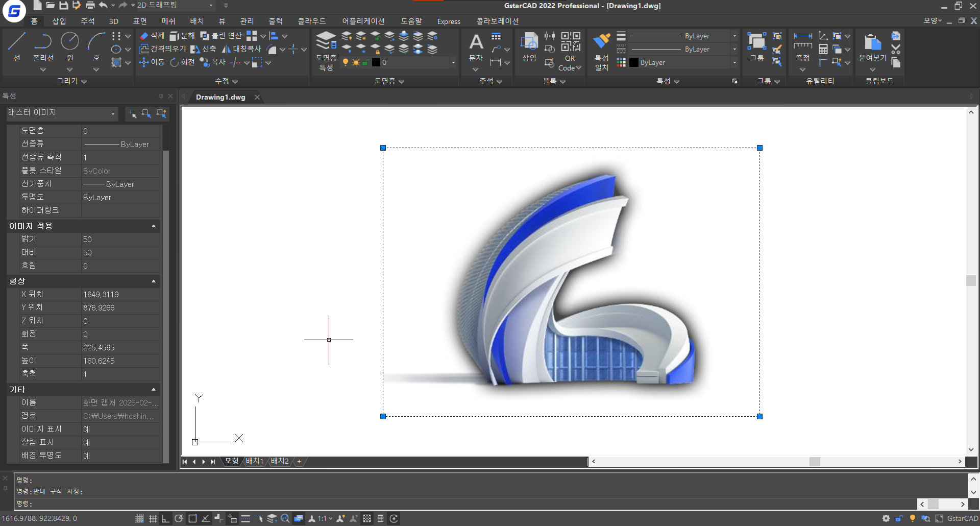This screenshot has height=526, width=980.
Task: Open the 주석 ribbon tab
Action: [88, 21]
